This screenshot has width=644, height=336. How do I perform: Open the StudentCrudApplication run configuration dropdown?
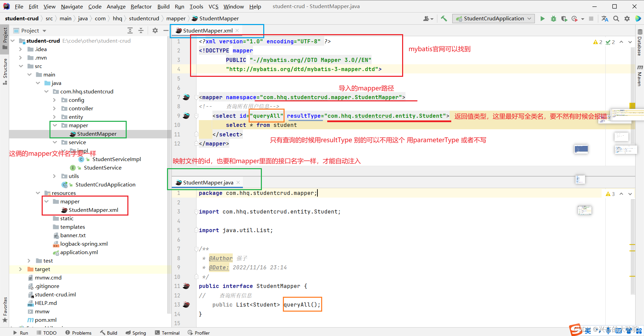493,19
